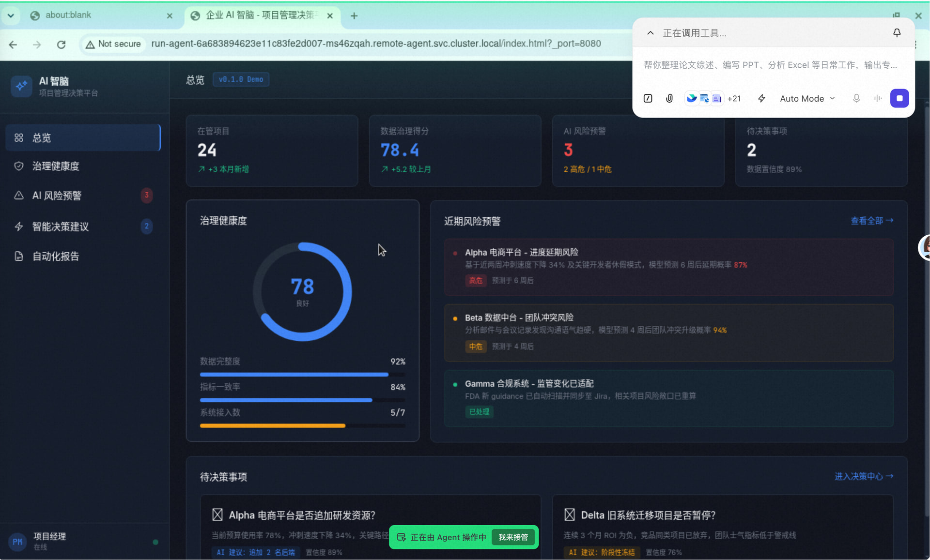930x560 pixels.
Task: Click the browser address bar URL
Action: (376, 44)
